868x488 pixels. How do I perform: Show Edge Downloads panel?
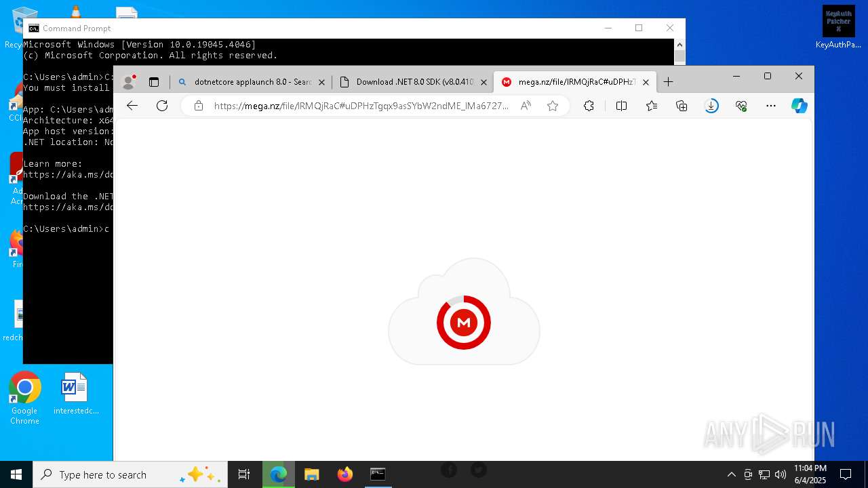pos(711,106)
